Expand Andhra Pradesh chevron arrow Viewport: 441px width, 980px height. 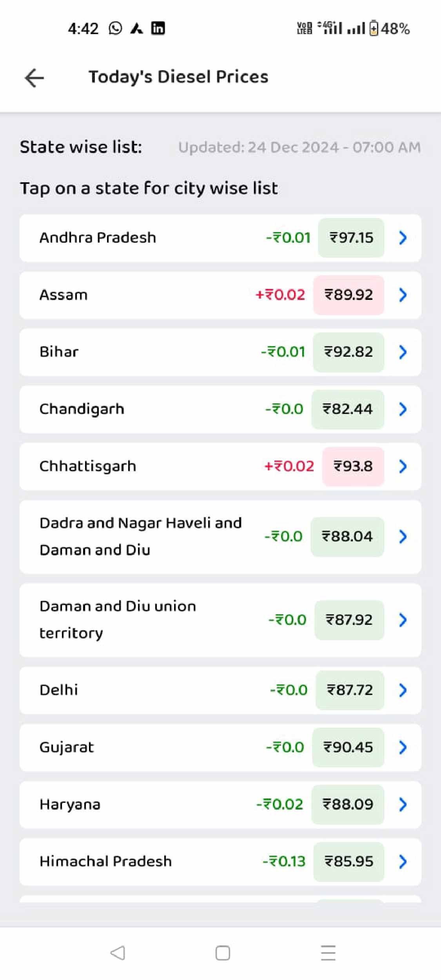403,238
